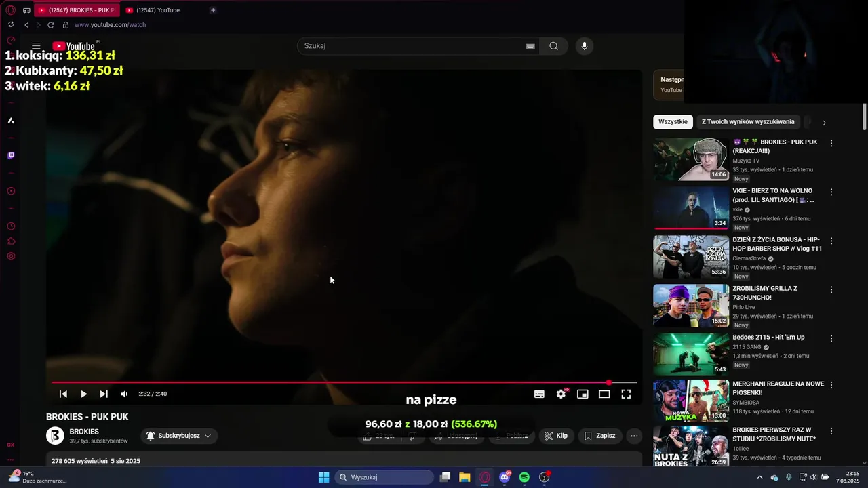Open the sidebar Player icon
This screenshot has width=868, height=488.
[11, 191]
